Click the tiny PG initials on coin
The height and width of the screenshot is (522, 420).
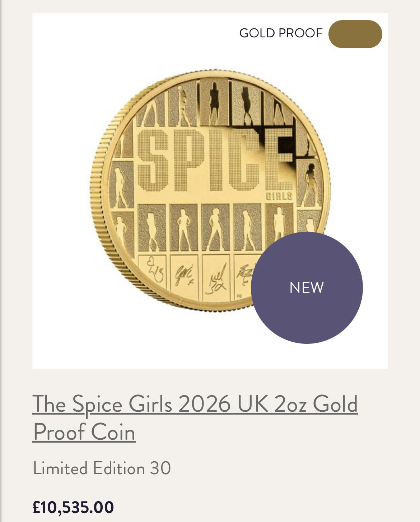[238, 296]
